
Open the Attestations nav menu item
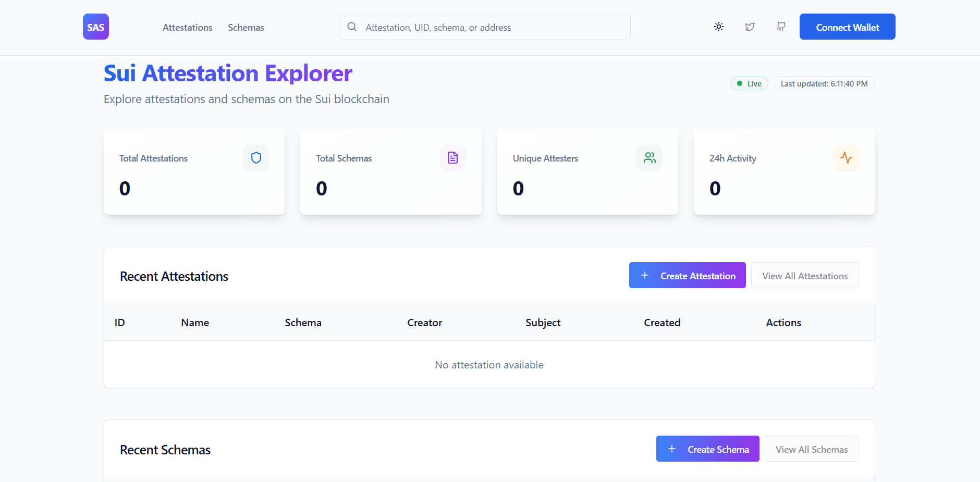click(x=187, y=28)
